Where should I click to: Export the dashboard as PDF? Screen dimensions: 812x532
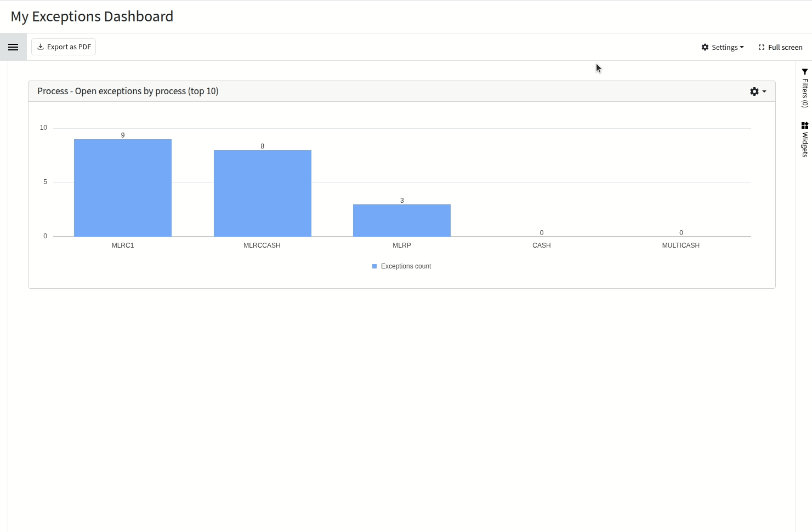pos(64,47)
